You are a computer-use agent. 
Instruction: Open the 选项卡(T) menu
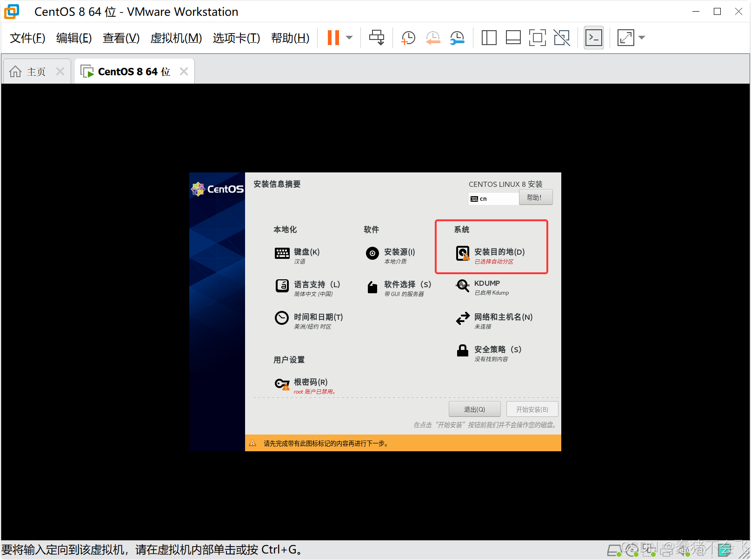tap(236, 38)
